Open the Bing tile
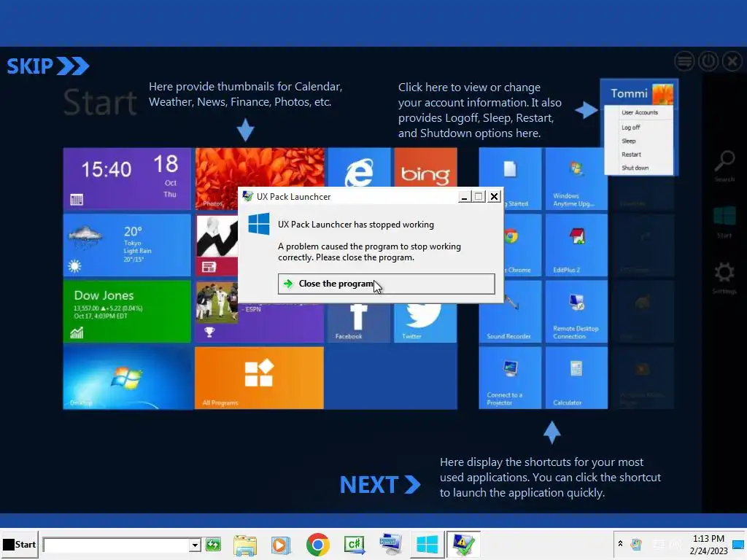This screenshot has width=747, height=560. click(425, 168)
